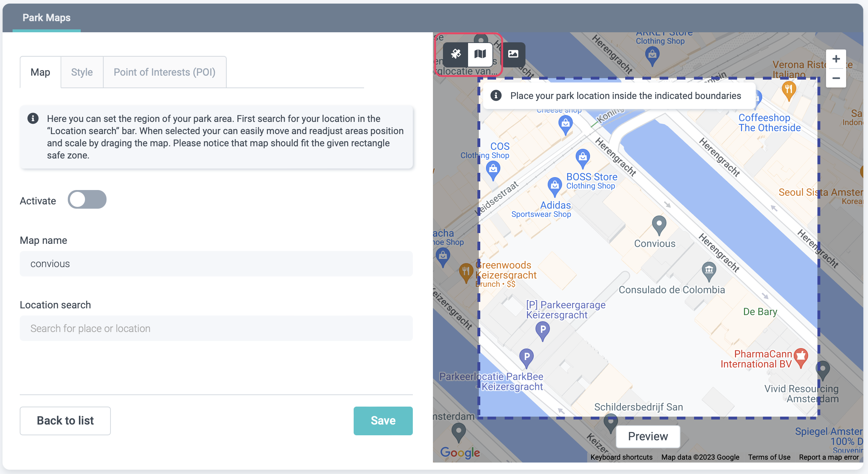
Task: Click the Parkeergarage Keizersgracht parking pin
Action: point(543,331)
